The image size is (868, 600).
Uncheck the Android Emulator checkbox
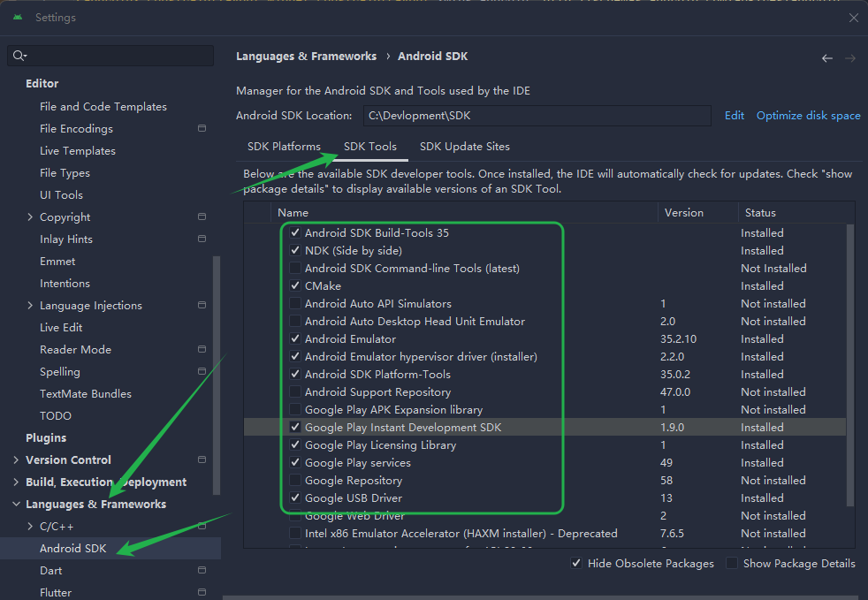(295, 339)
